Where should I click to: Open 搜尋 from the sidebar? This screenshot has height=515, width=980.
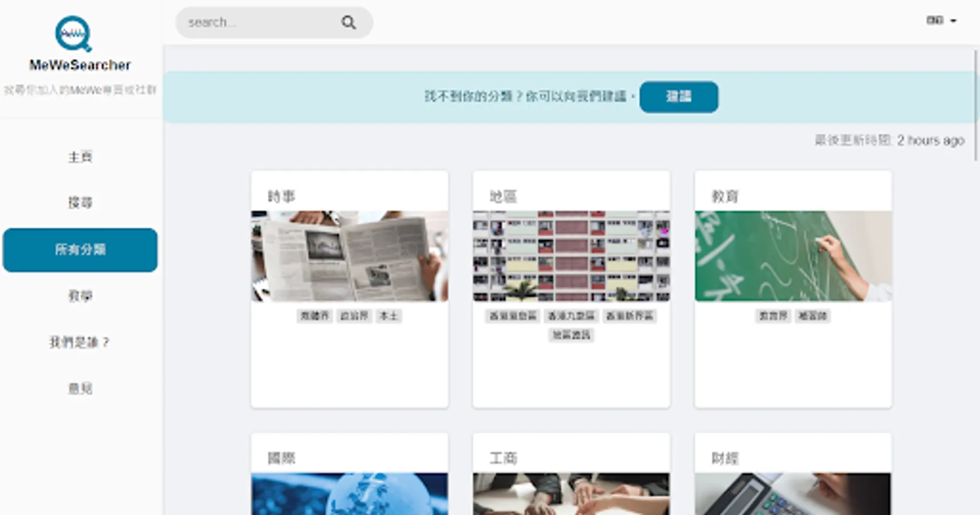click(80, 203)
